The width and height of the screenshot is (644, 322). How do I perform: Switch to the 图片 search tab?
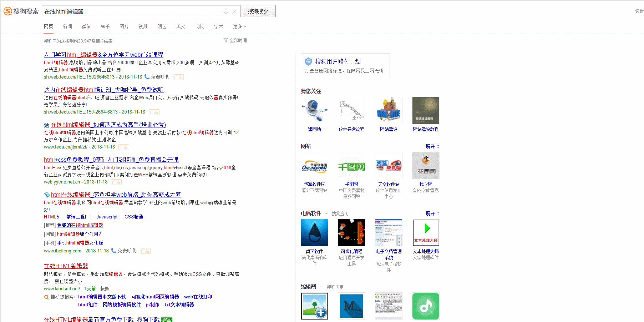click(124, 27)
